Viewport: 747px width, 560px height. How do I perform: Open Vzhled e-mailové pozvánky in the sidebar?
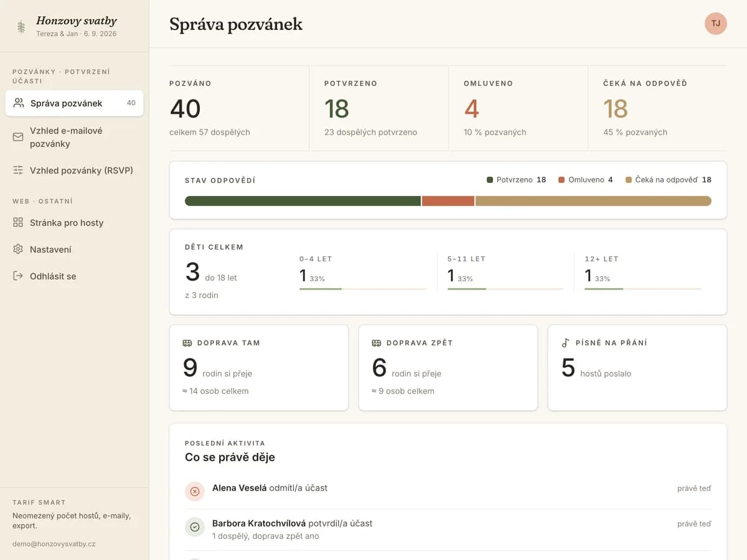[x=74, y=137]
